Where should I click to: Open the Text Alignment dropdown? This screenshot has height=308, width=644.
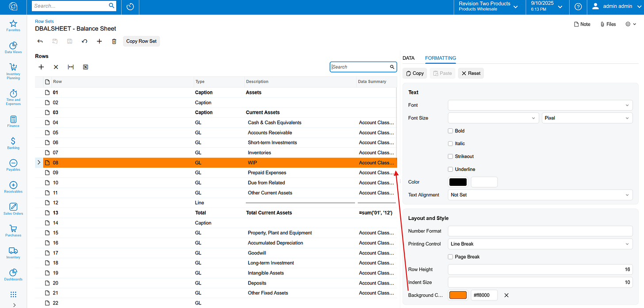click(x=540, y=195)
